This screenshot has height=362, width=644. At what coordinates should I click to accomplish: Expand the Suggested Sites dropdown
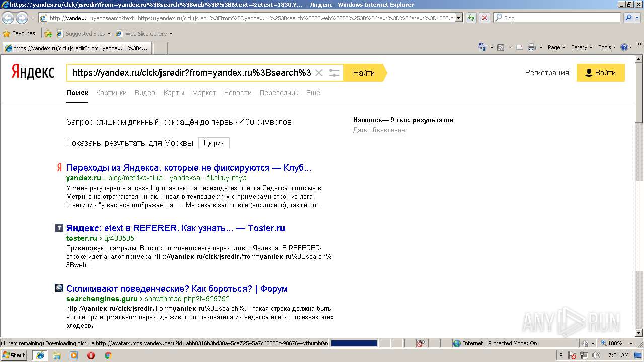click(x=109, y=34)
